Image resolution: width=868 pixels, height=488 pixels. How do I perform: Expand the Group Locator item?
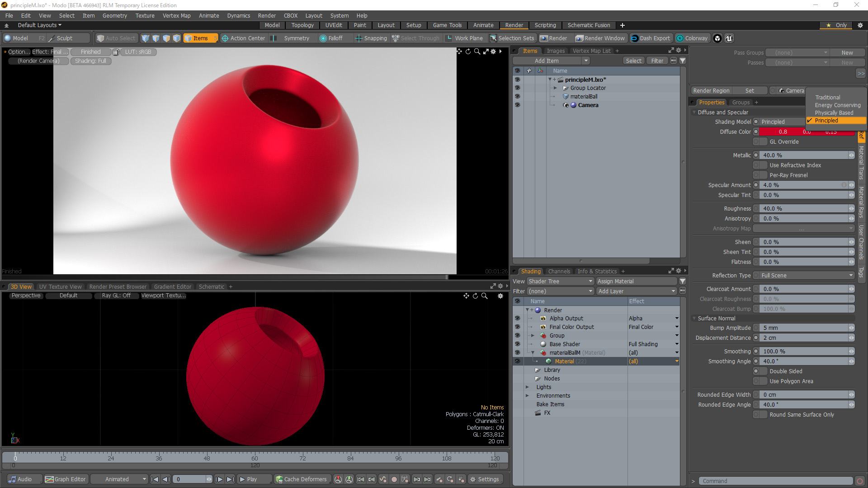556,88
